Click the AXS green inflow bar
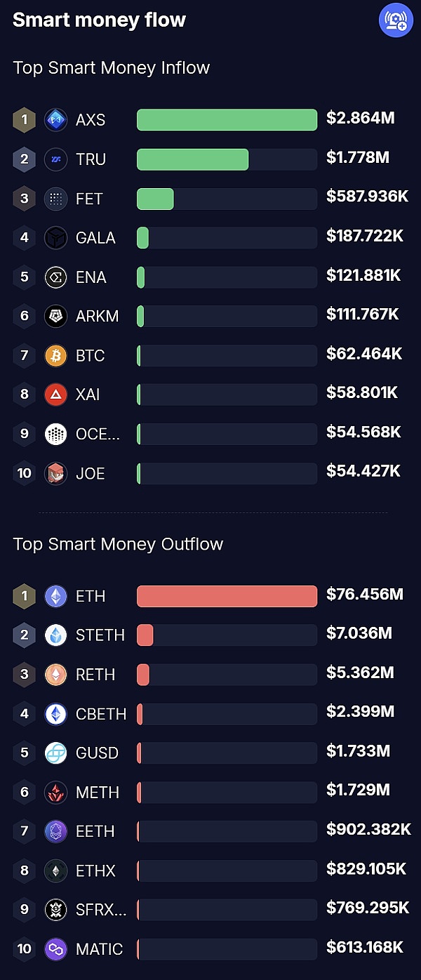Image resolution: width=421 pixels, height=980 pixels. (227, 120)
